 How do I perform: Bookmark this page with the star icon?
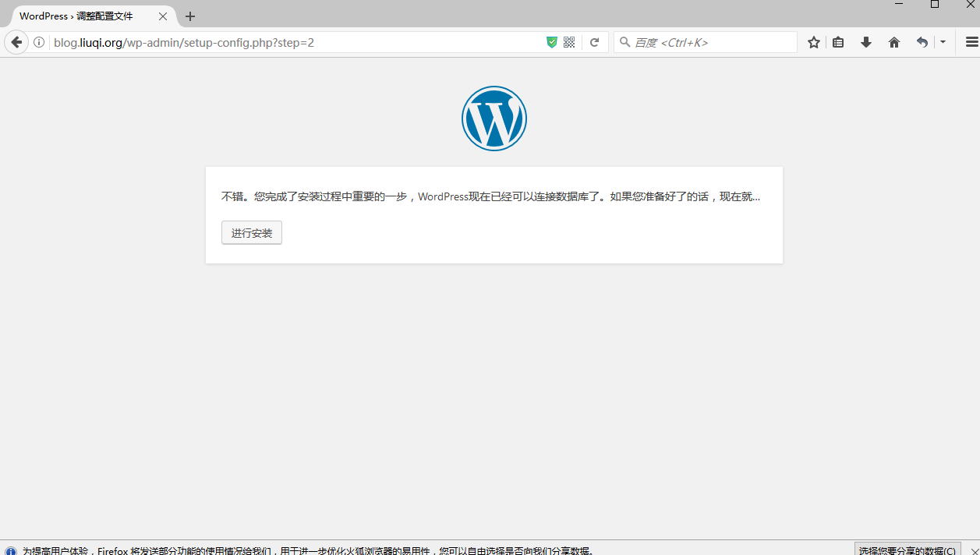pos(814,42)
